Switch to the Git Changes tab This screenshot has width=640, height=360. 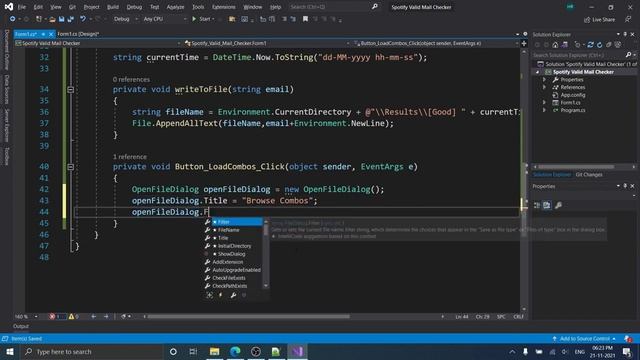point(589,175)
